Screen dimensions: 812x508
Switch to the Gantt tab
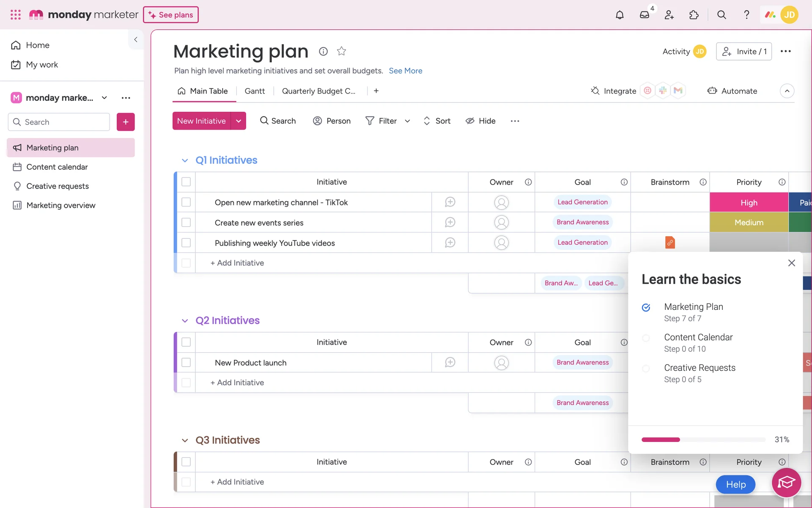[255, 91]
